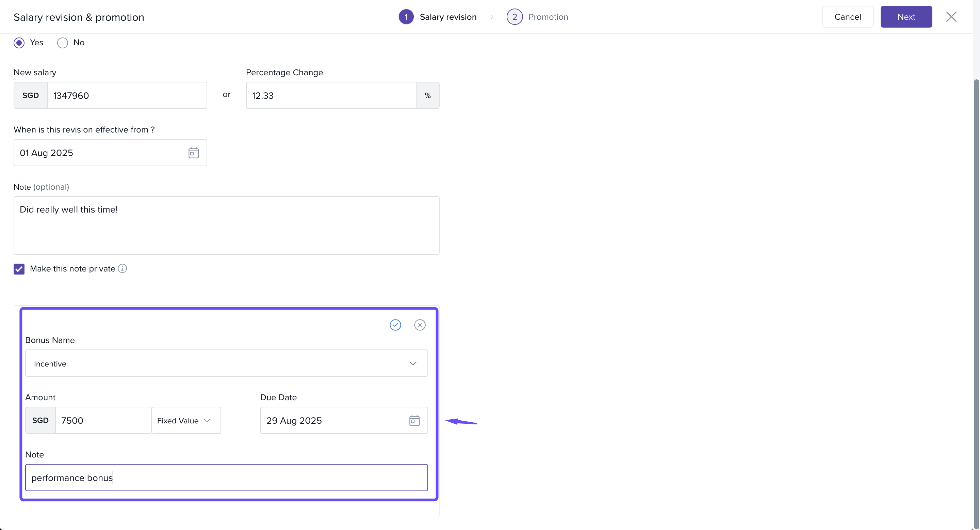Screen dimensions: 980x530
Task: Click the Cancel button
Action: (847, 17)
